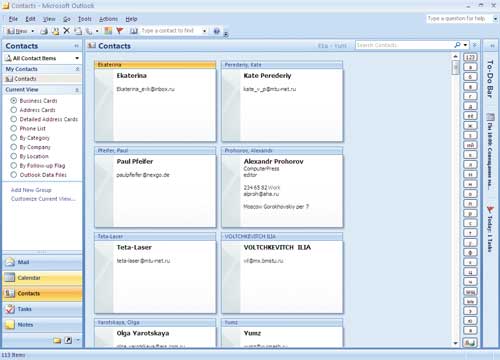
Task: Click the scrollbar down arrow
Action: [456, 343]
